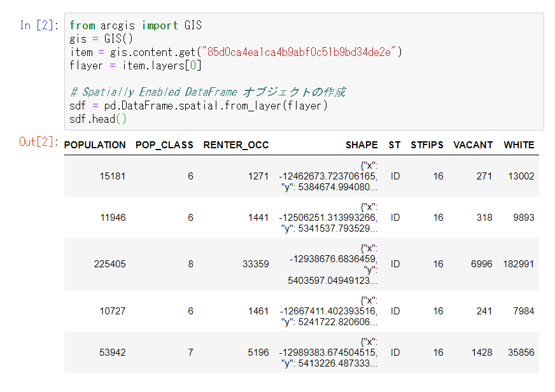Click the 'from arcgis import GIS' code line
Screen dimensions: 555x392
(x=136, y=25)
